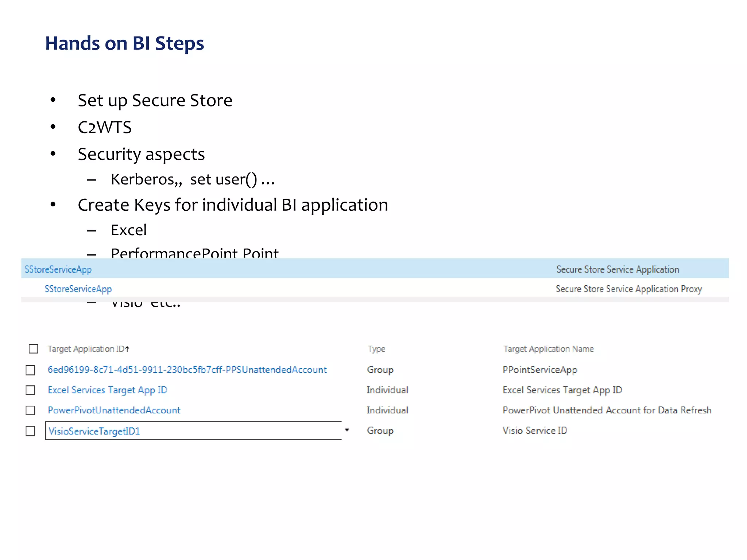747x560 pixels.
Task: Tick the select-all checkbox beside Target Application ID
Action: pyautogui.click(x=33, y=349)
